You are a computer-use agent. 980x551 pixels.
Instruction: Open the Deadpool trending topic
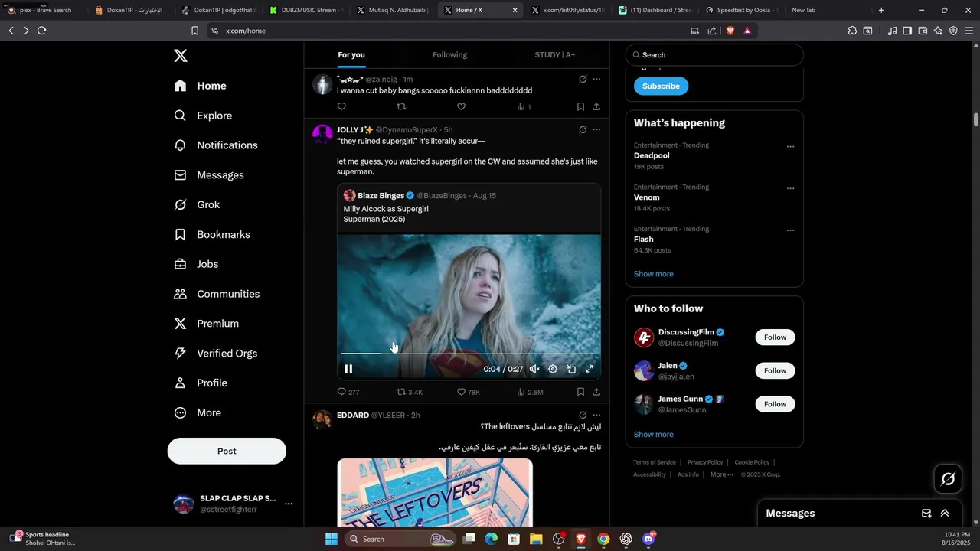tap(652, 155)
